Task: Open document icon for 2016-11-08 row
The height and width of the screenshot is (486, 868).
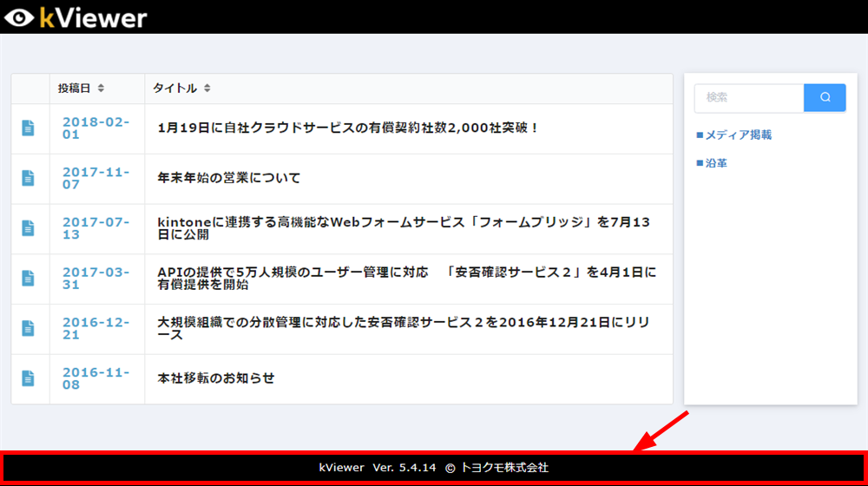Action: pyautogui.click(x=29, y=378)
